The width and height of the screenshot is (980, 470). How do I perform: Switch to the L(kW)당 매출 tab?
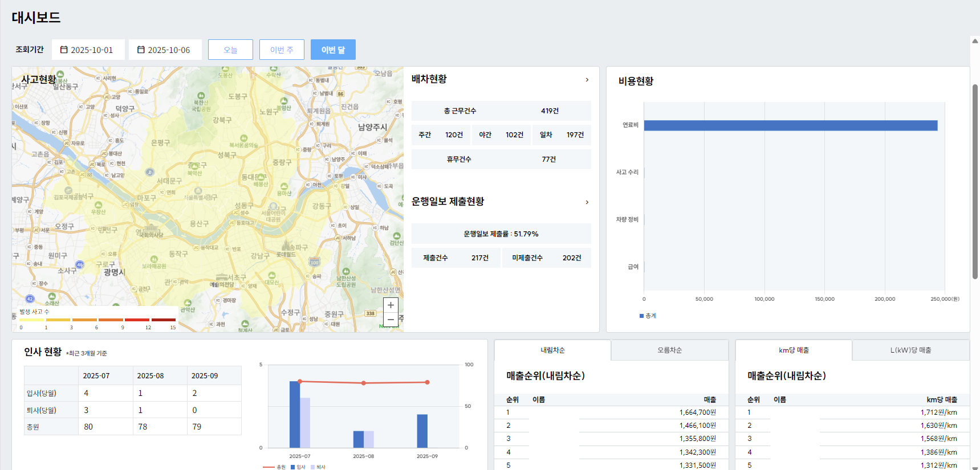click(910, 350)
